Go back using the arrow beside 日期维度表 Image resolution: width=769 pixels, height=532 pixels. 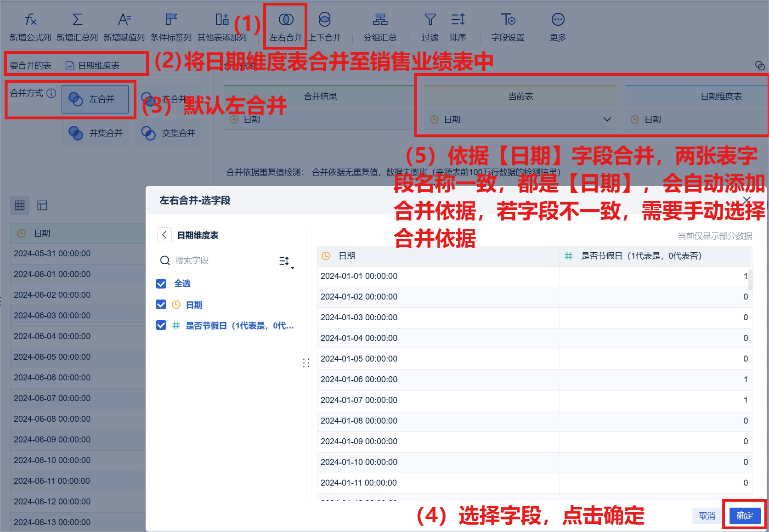(x=164, y=235)
